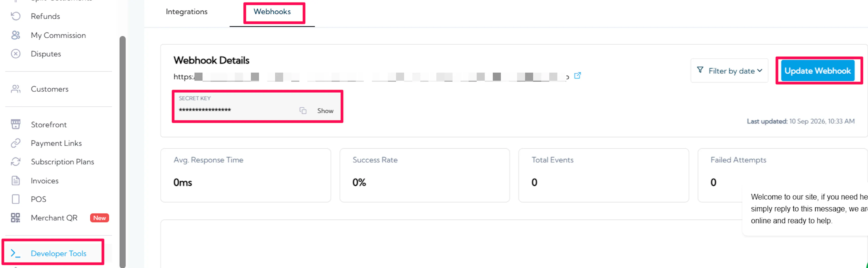Click the sidebar vertical scrollbar
The width and height of the screenshot is (868, 268).
(123, 152)
